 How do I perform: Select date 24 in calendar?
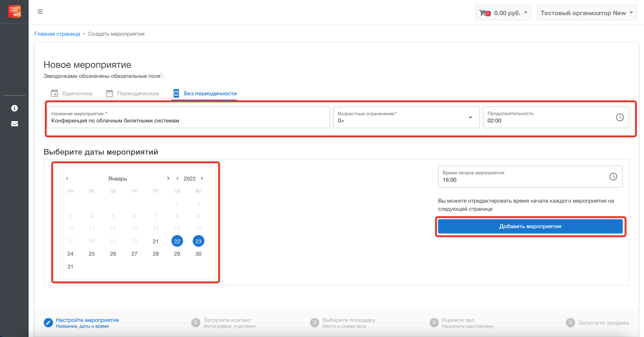[70, 254]
